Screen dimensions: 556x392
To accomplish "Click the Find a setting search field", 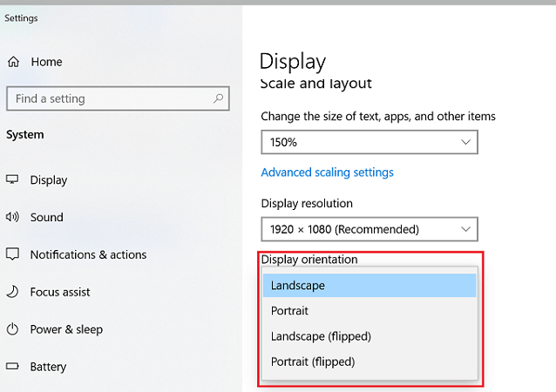I will 109,99.
